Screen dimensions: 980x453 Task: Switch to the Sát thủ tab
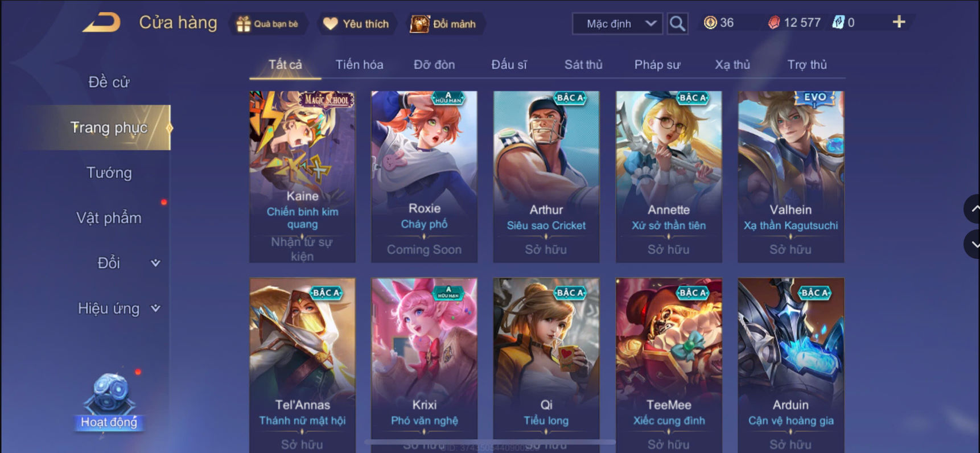[x=583, y=64]
